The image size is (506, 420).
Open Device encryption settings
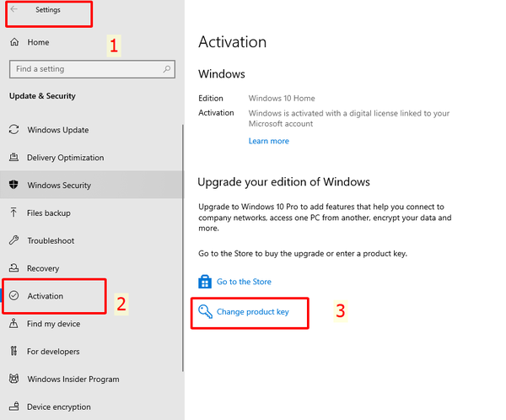pyautogui.click(x=91, y=407)
